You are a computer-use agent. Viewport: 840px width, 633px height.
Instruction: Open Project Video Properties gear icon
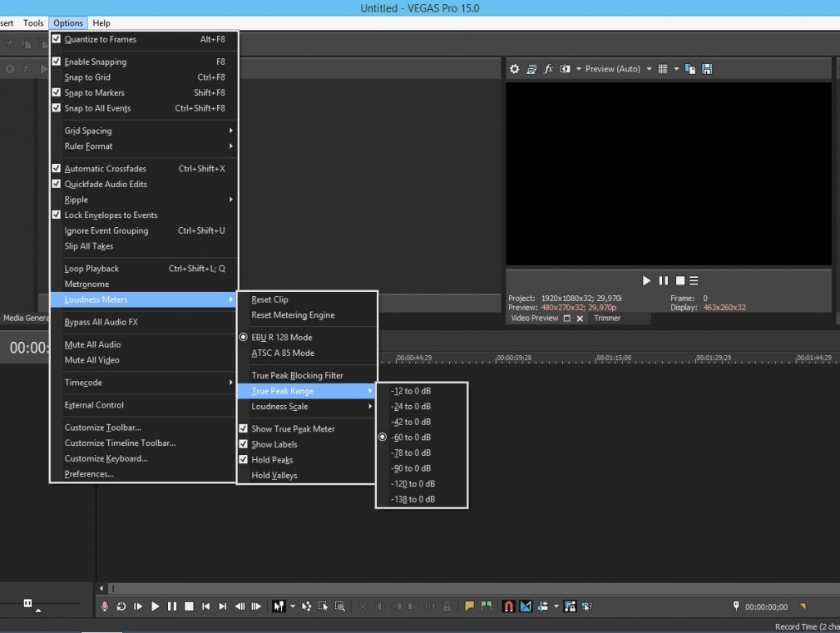(x=514, y=69)
